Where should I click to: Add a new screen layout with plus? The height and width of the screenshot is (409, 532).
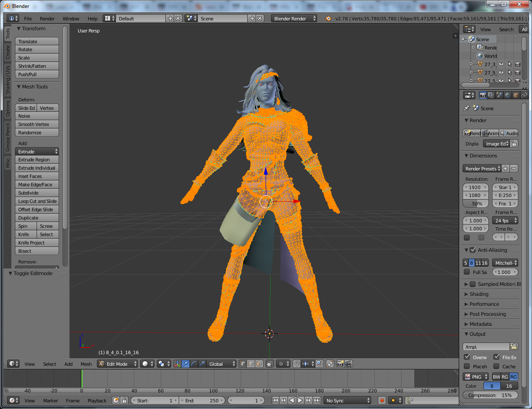click(x=170, y=18)
